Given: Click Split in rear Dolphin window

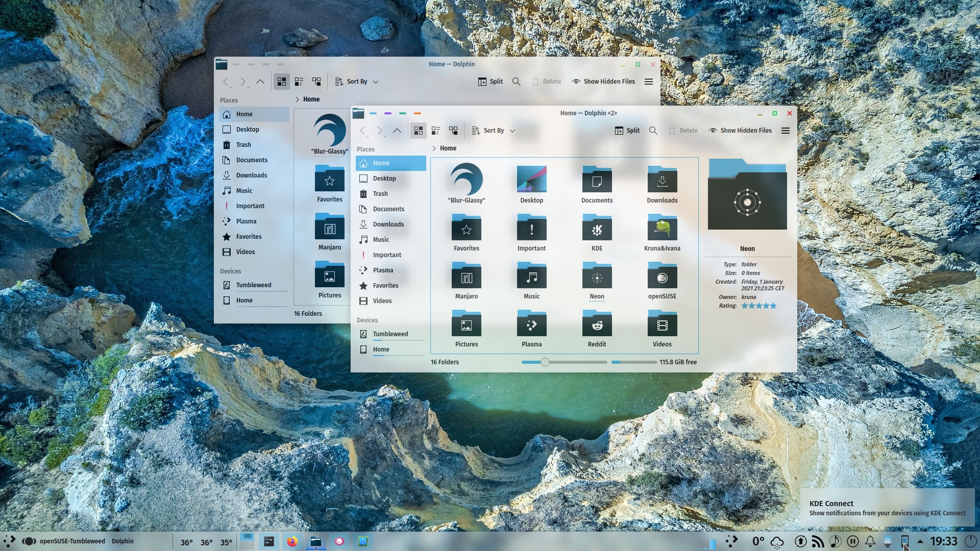Looking at the screenshot, I should [491, 82].
